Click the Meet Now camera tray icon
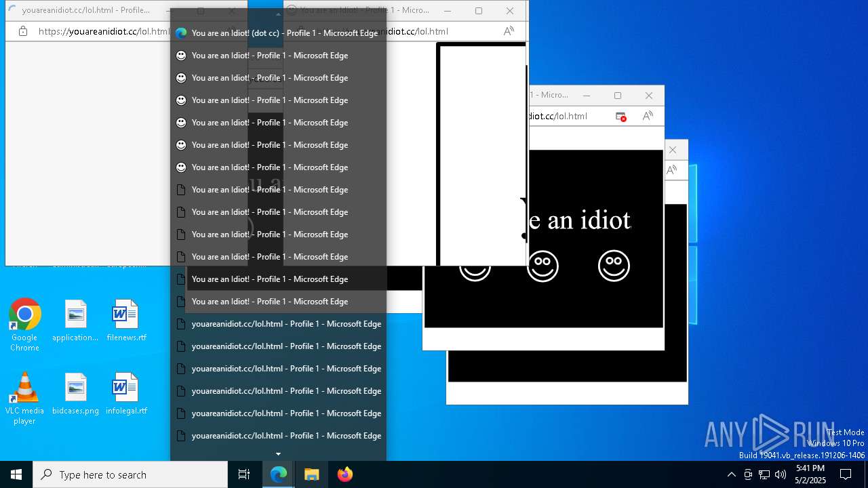868x488 pixels. pyautogui.click(x=748, y=474)
